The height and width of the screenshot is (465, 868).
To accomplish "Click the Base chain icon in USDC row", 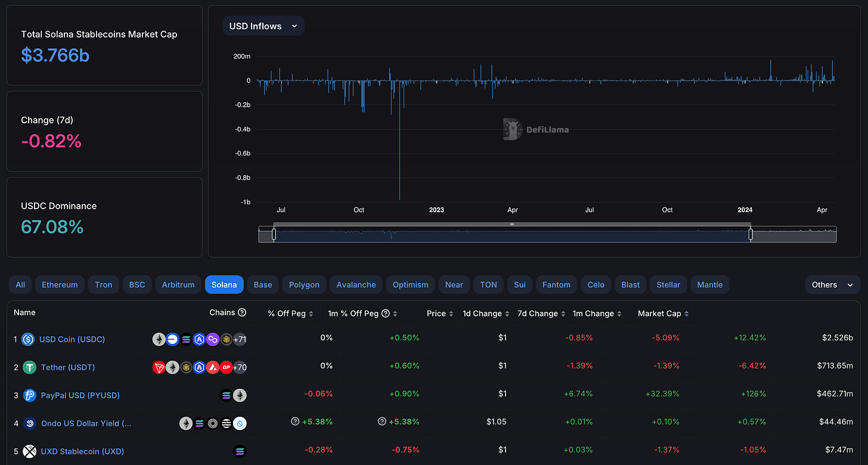I will (x=172, y=339).
